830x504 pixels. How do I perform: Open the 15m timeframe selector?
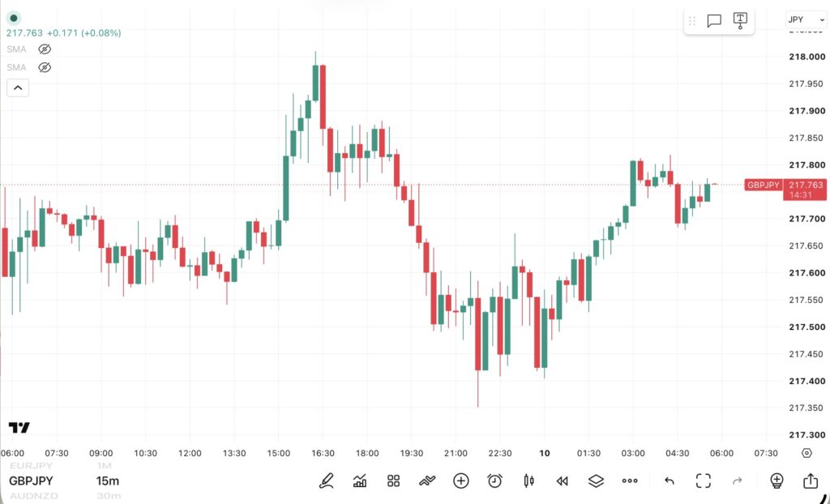pyautogui.click(x=108, y=481)
